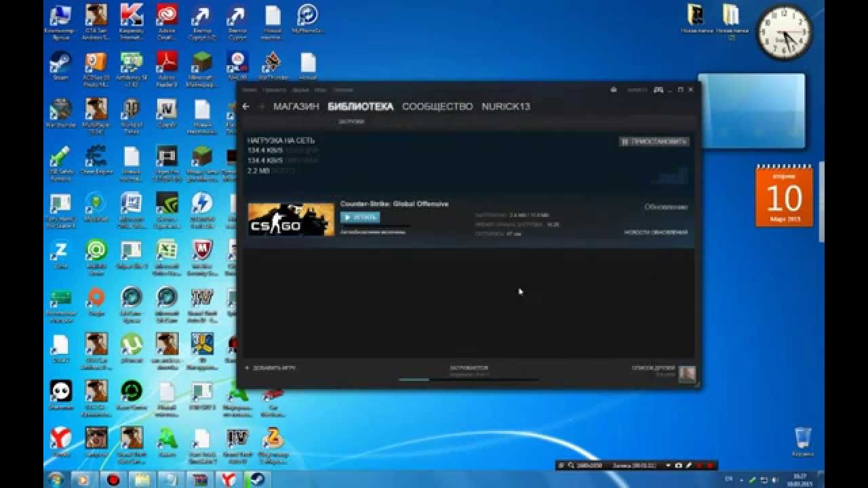Click the blue ИГРАТЬ play button

[360, 218]
